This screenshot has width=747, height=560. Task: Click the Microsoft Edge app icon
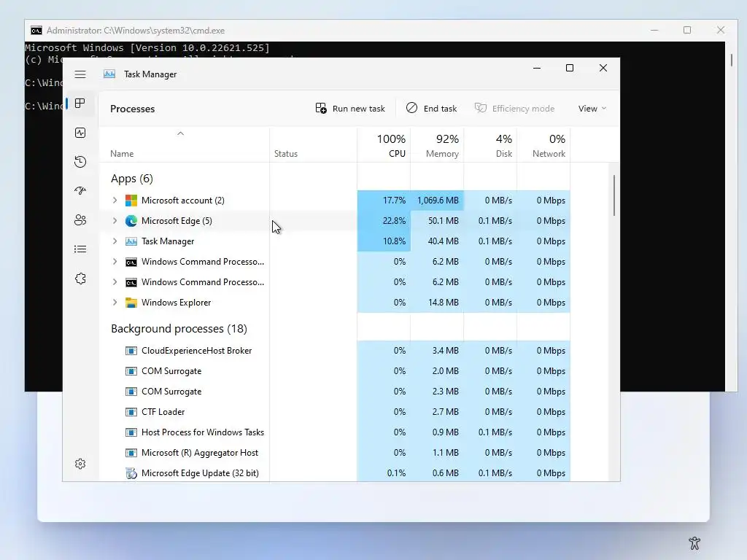tap(131, 221)
